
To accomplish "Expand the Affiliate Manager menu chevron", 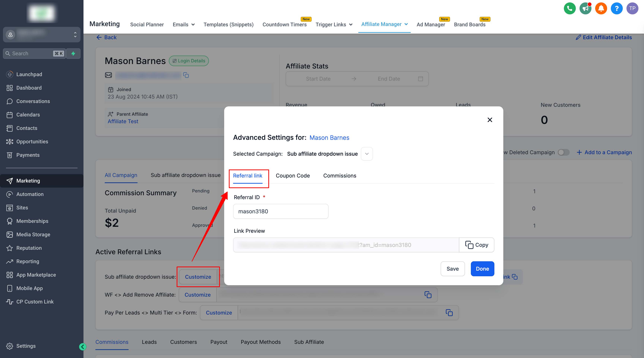I will (406, 24).
